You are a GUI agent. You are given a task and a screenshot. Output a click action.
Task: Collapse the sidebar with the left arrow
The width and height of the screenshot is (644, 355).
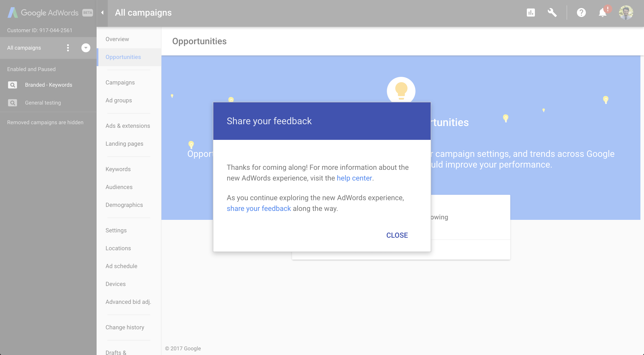(x=102, y=13)
